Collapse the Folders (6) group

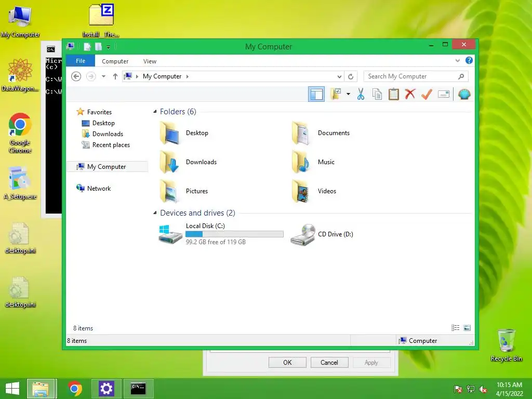pyautogui.click(x=155, y=112)
